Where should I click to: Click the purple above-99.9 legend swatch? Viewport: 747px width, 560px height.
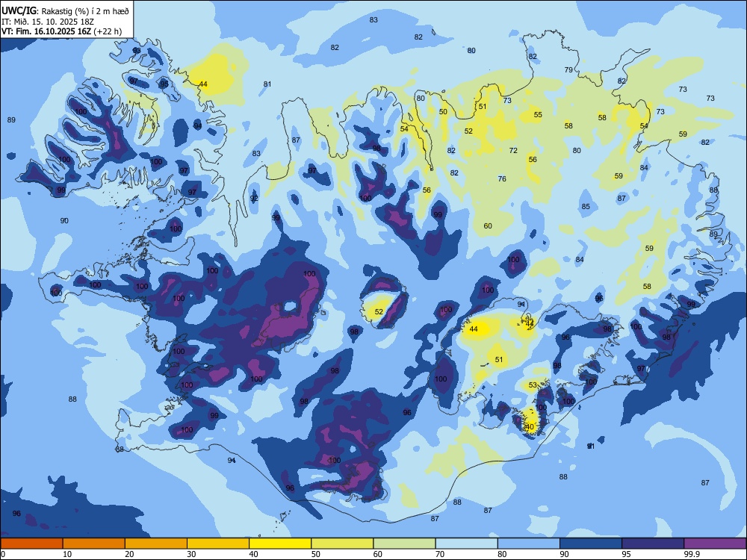(x=715, y=544)
